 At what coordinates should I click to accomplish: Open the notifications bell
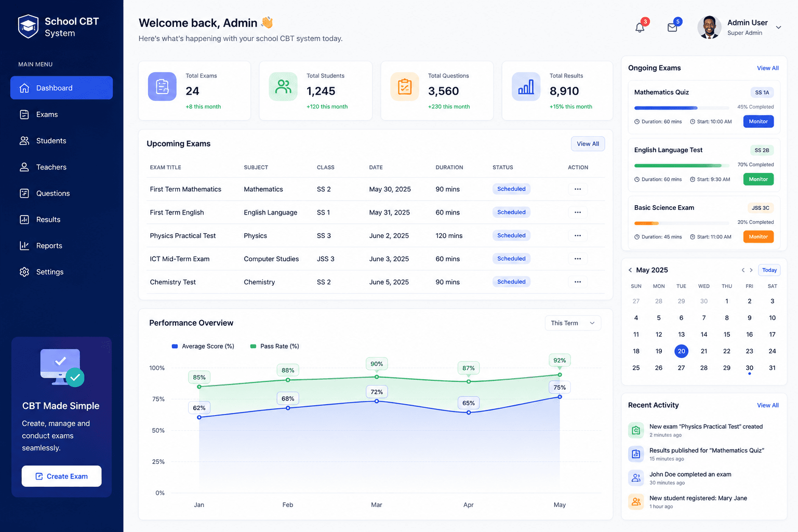[640, 28]
